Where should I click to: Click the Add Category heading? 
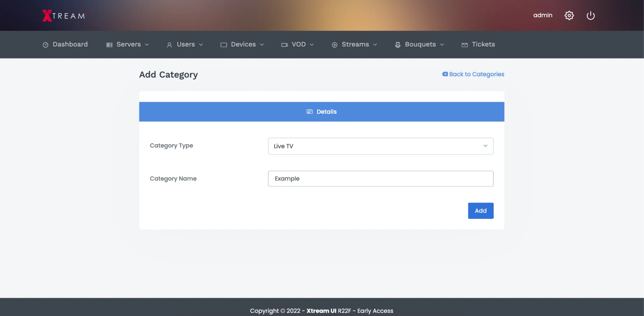[168, 75]
